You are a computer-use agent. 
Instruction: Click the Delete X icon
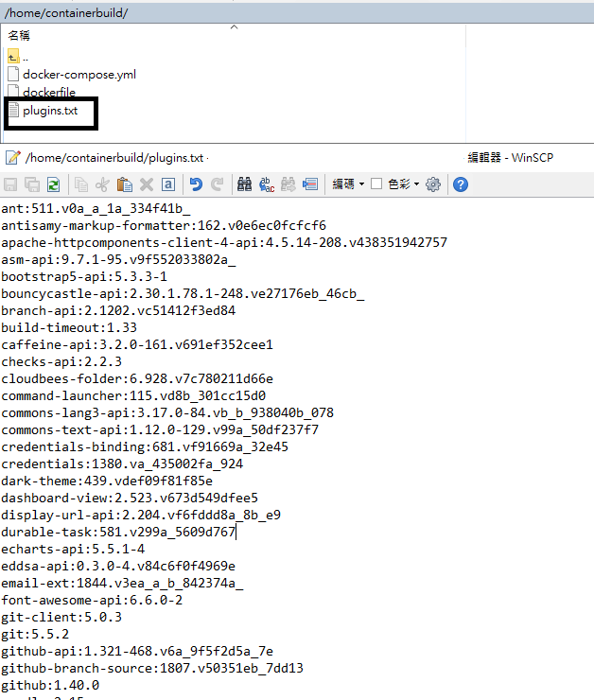click(147, 184)
